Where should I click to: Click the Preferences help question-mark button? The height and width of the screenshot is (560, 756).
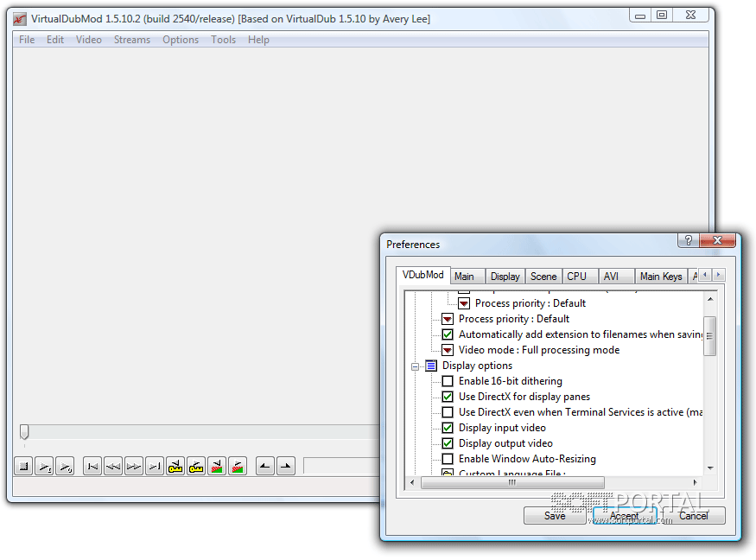(x=689, y=239)
